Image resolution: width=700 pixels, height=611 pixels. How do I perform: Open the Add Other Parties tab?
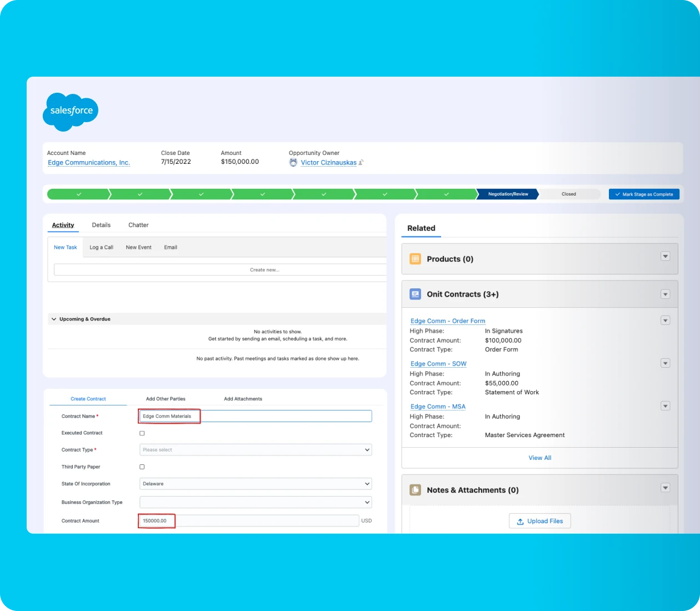coord(166,399)
